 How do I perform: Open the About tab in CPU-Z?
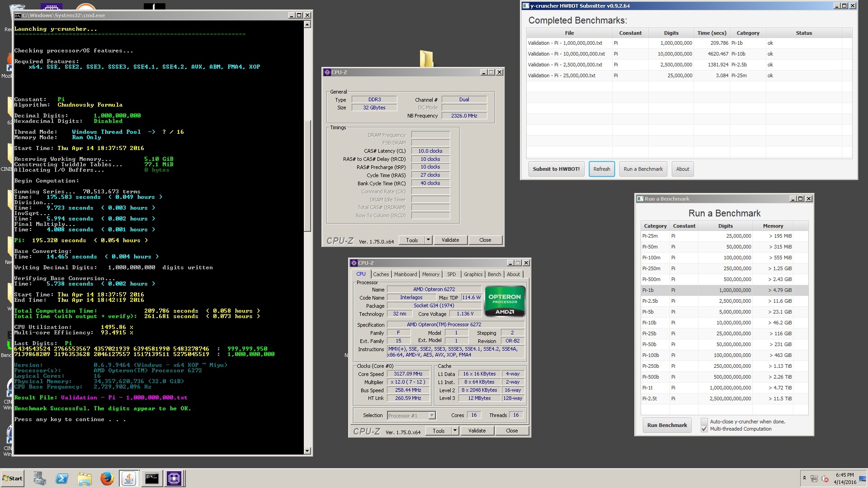point(513,274)
